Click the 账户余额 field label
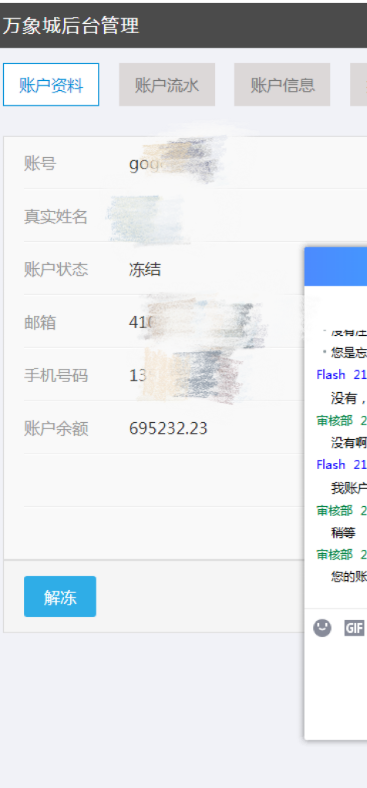Image resolution: width=367 pixels, height=788 pixels. point(56,429)
